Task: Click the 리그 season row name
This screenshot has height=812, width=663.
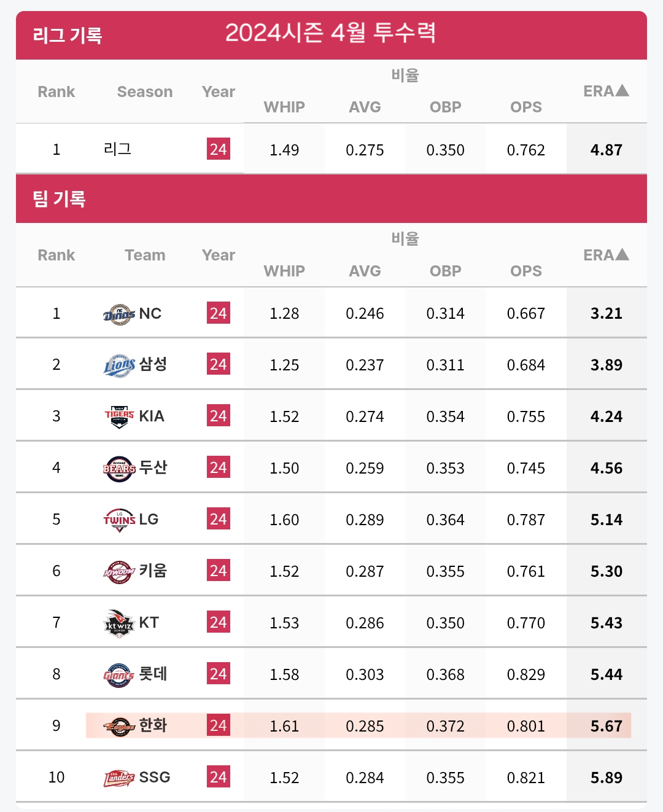Action: pos(117,149)
